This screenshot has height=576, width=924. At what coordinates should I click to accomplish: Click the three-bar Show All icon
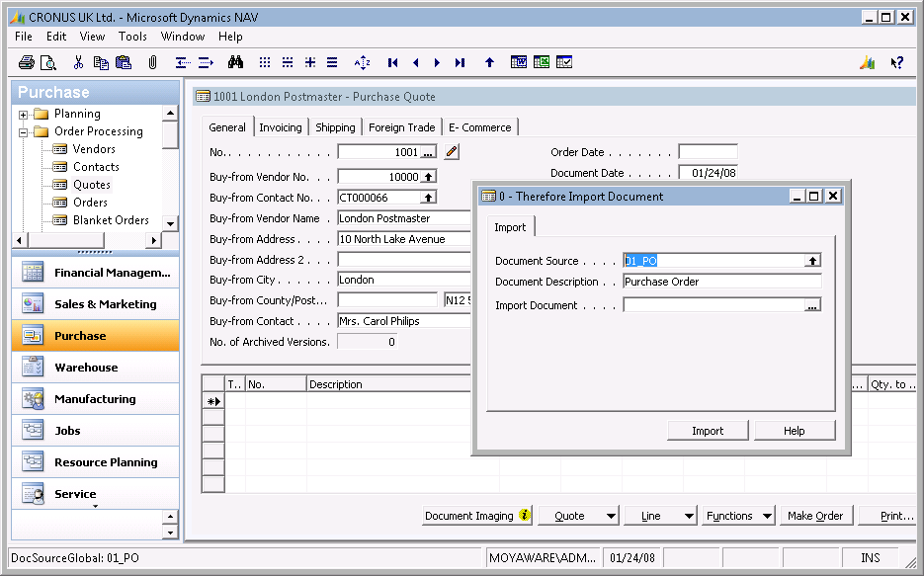(332, 62)
